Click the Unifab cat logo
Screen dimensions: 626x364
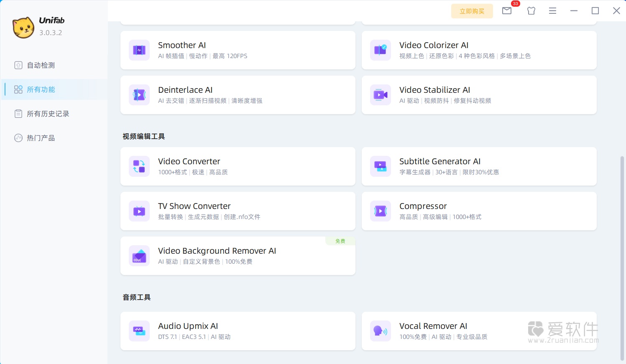23,28
